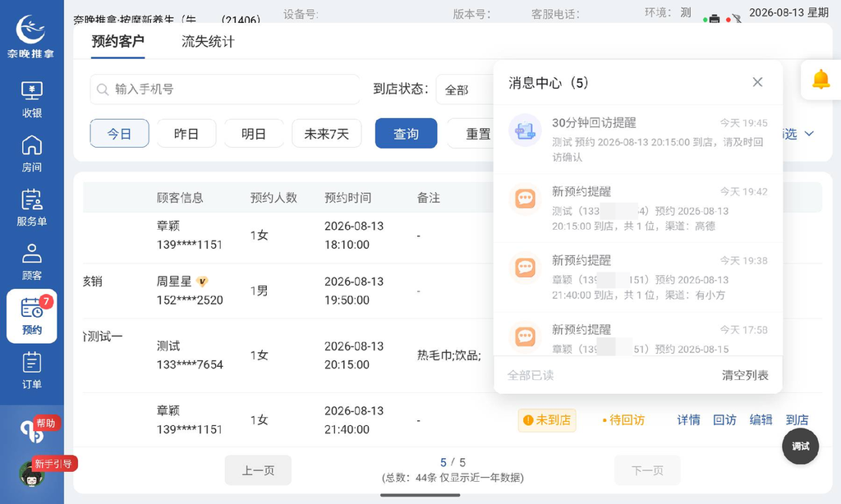Click the 奈晚推拿 logo
This screenshot has height=504, width=841.
30,36
